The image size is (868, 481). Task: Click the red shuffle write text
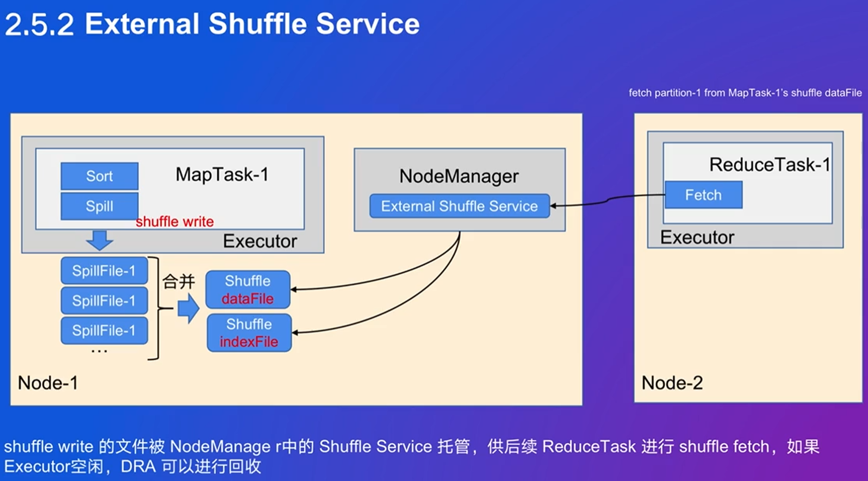175,222
